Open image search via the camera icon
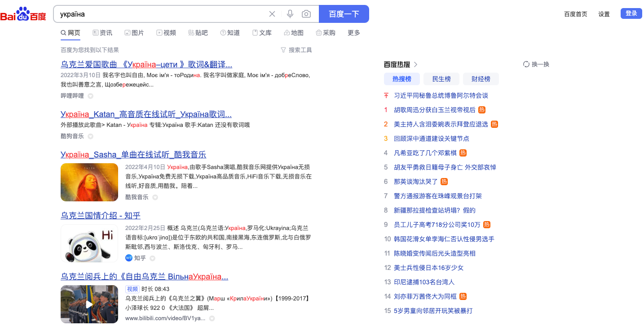Screen dimensions: 644x326 306,14
